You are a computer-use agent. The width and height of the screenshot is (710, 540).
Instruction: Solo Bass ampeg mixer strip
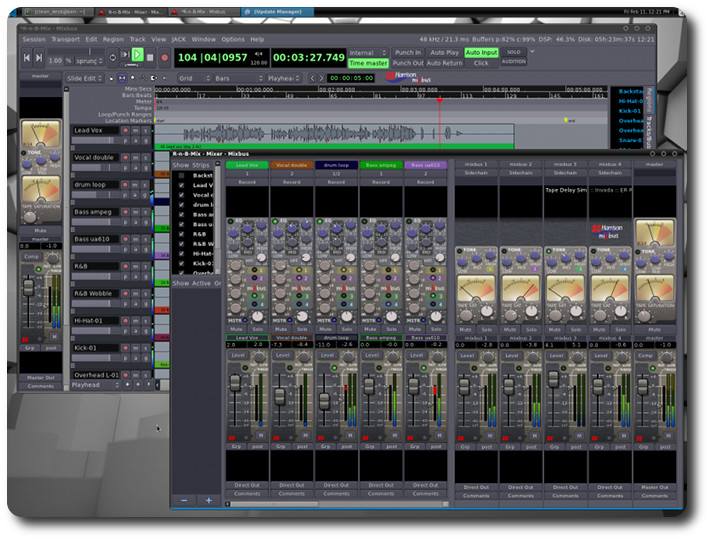coord(392,329)
